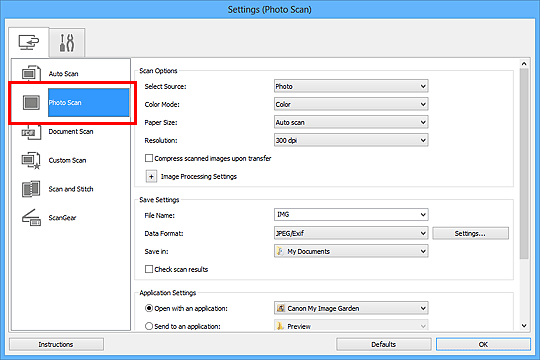Open ScanGear settings

pyautogui.click(x=62, y=218)
